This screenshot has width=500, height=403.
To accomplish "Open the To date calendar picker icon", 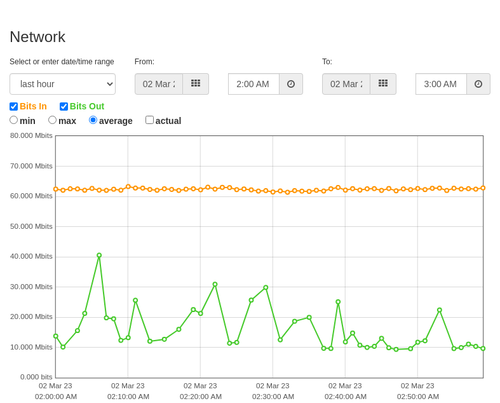I will point(383,84).
